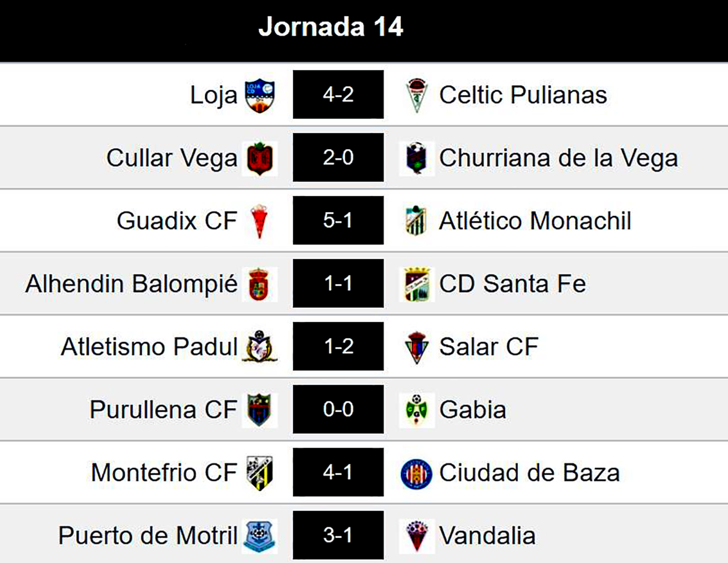Open the CD Santa Fe team link
Viewport: 728px width, 563px height.
pos(512,284)
